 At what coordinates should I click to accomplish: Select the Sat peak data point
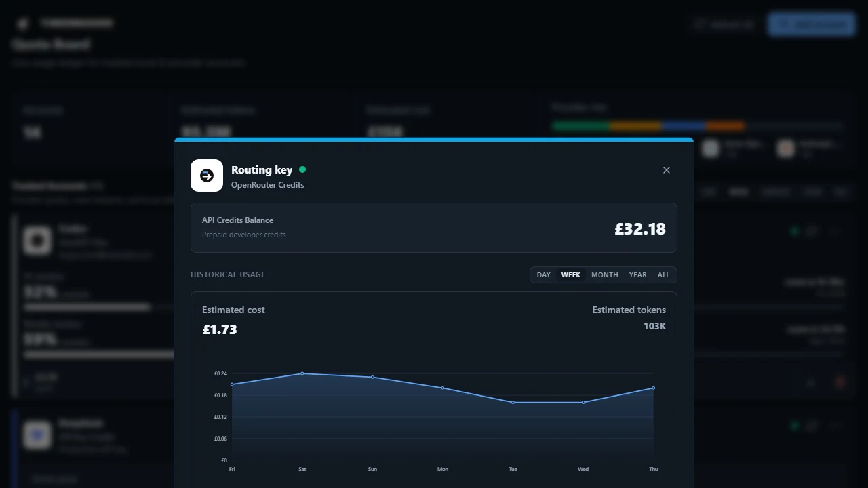click(302, 373)
